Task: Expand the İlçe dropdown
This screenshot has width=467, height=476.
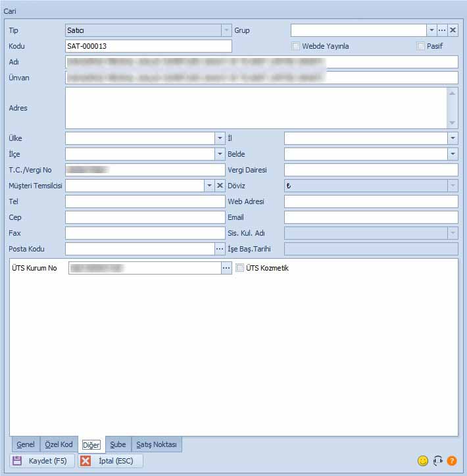Action: point(220,154)
